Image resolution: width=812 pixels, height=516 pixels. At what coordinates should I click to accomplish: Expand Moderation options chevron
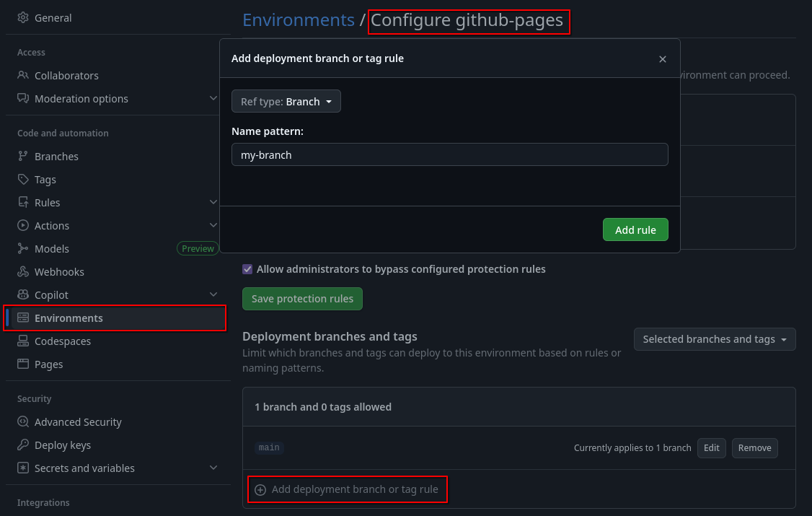click(213, 98)
